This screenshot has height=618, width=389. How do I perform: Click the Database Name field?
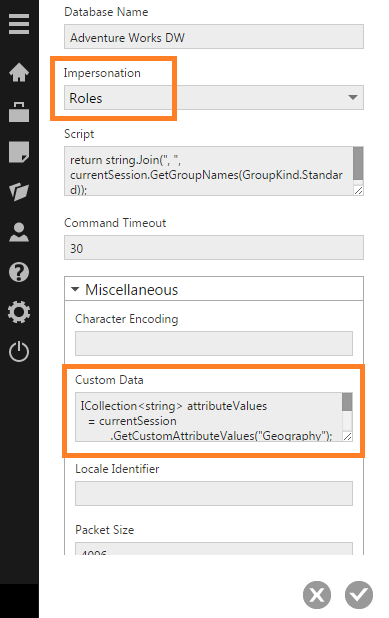[214, 37]
